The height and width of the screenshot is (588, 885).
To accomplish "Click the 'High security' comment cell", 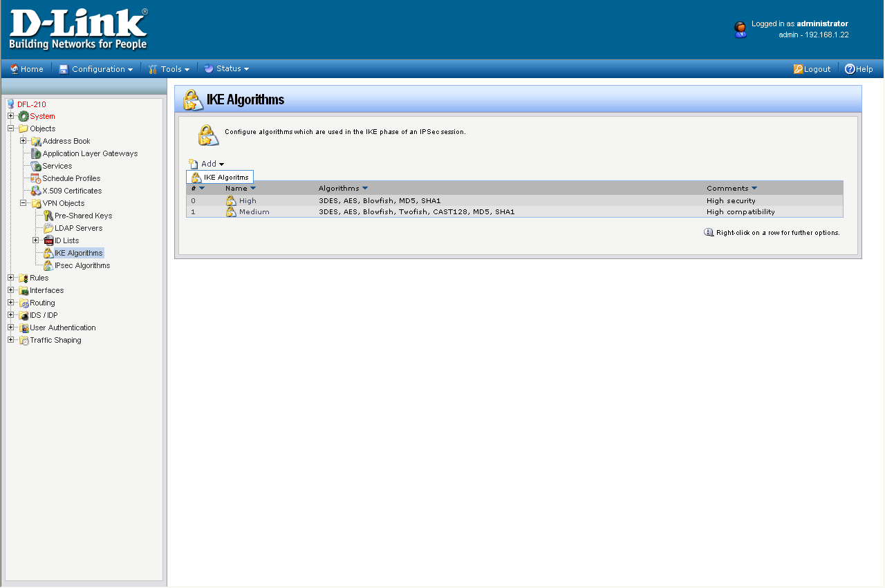I will coord(731,200).
